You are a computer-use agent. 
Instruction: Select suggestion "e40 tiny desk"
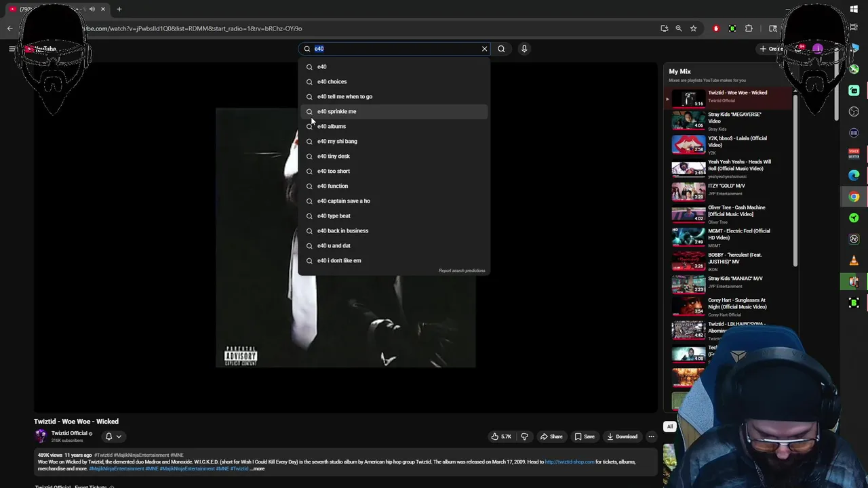click(x=394, y=156)
